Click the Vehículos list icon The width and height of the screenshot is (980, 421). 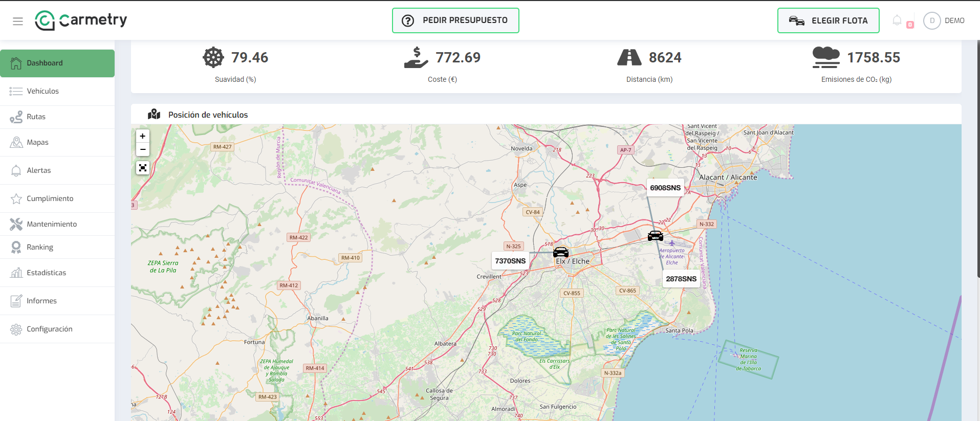pos(16,91)
